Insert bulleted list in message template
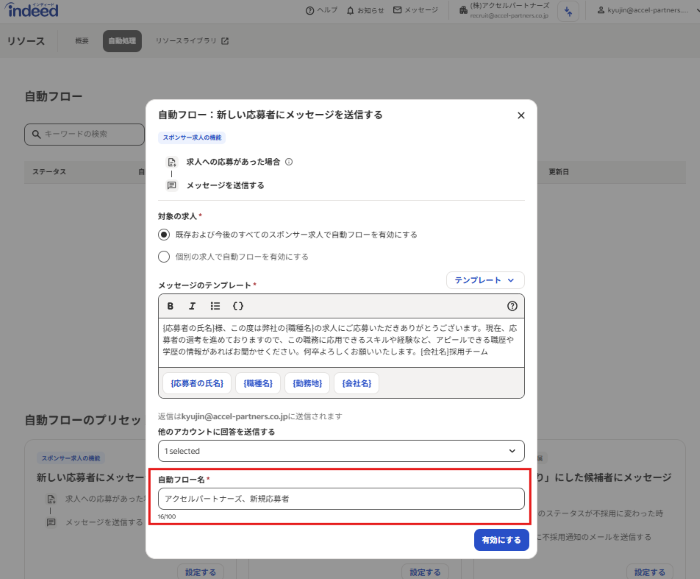700x579 pixels. (x=215, y=306)
